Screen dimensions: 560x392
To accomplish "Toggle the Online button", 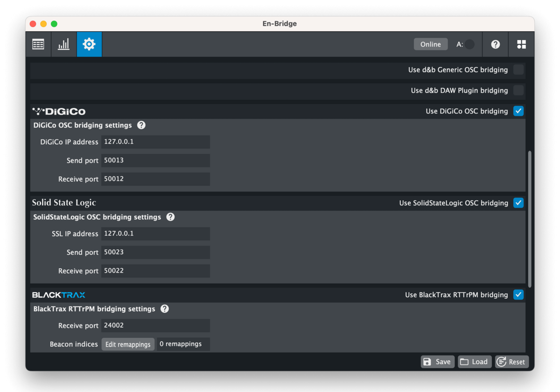I will pos(430,44).
